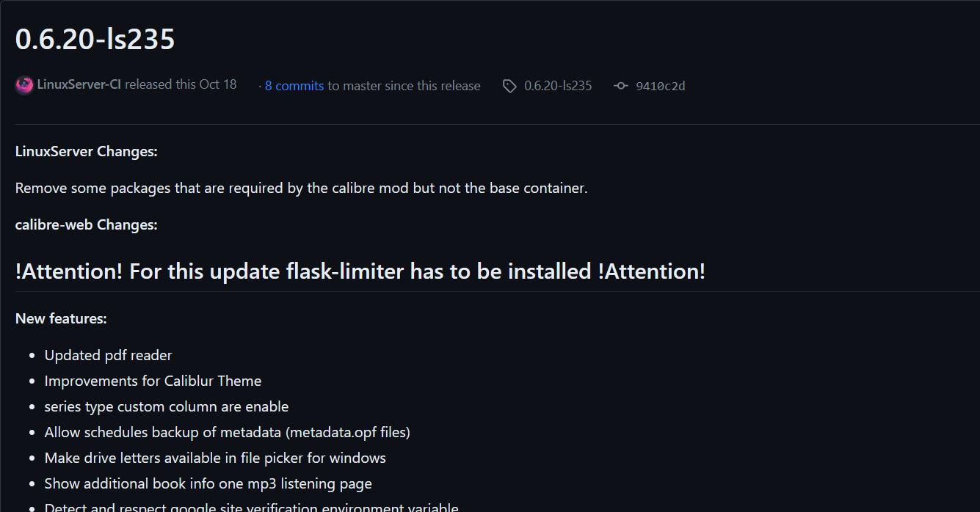Viewport: 980px width, 512px height.
Task: Click the 'LinuxServer Changes:' heading
Action: (x=86, y=151)
